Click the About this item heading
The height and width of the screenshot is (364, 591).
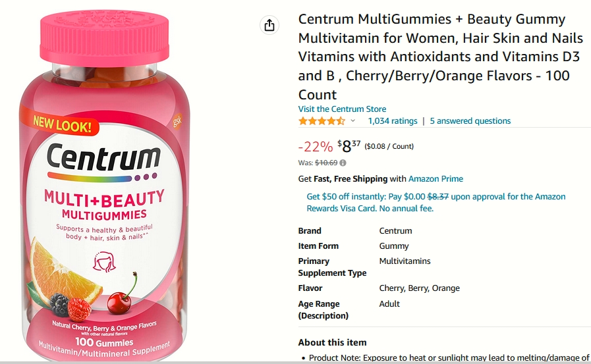point(332,342)
